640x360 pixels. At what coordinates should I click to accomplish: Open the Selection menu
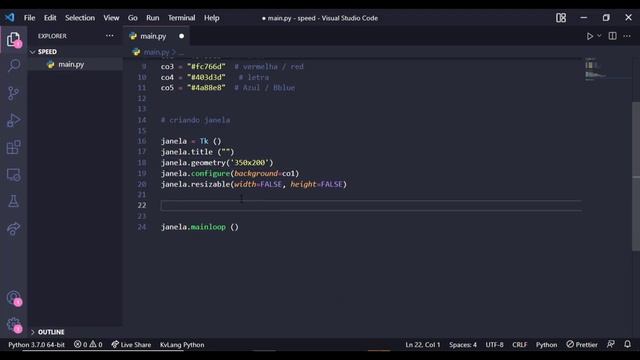click(x=80, y=18)
